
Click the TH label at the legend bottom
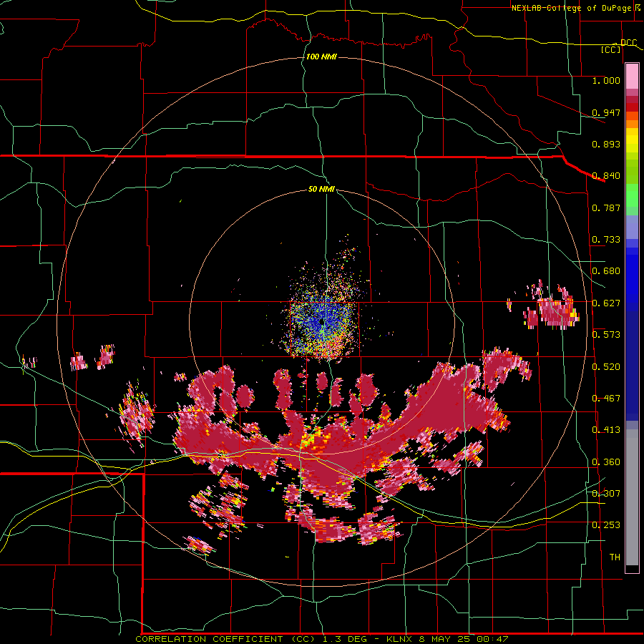pyautogui.click(x=615, y=557)
